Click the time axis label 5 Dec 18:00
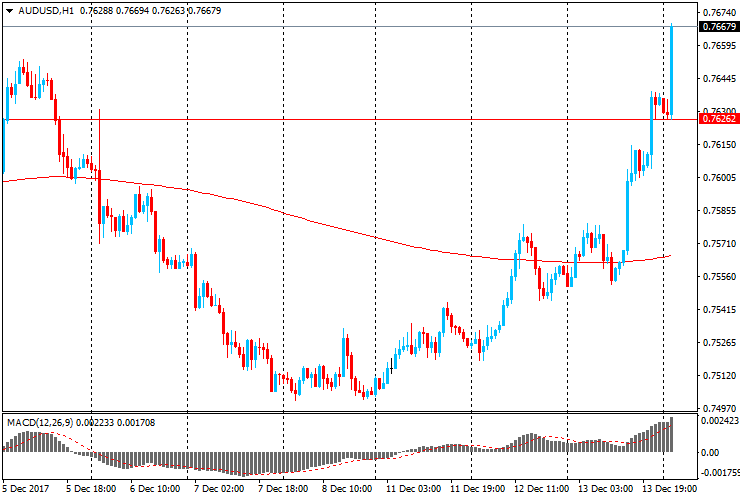 pos(91,488)
